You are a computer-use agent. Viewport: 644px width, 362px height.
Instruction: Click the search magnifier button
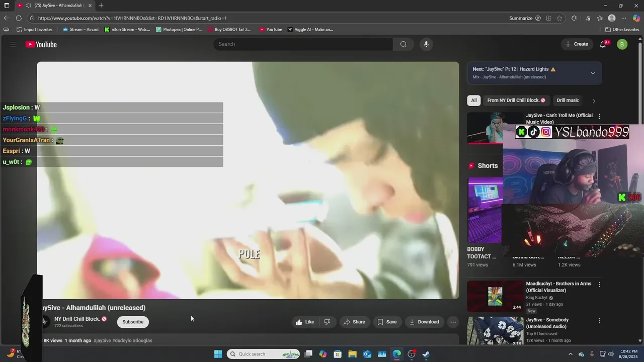[403, 44]
